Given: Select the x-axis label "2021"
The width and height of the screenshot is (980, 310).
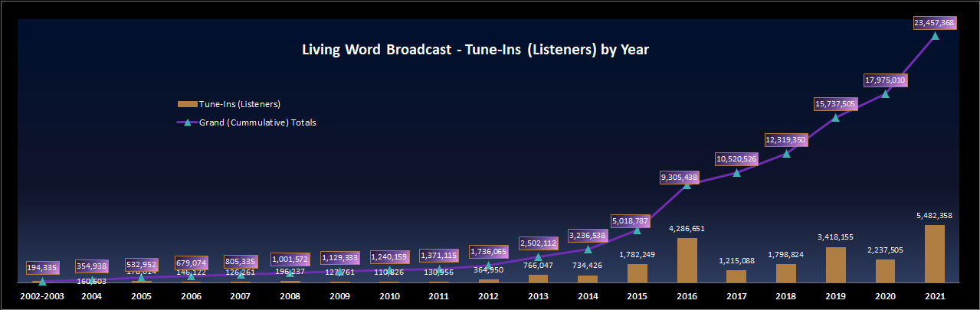Looking at the screenshot, I should coord(934,295).
